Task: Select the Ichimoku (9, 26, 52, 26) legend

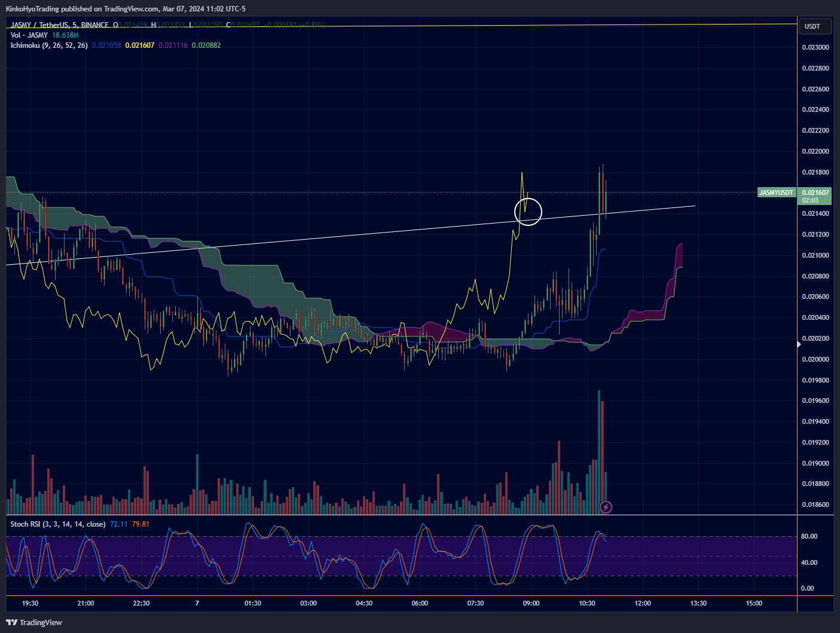Action: 49,45
